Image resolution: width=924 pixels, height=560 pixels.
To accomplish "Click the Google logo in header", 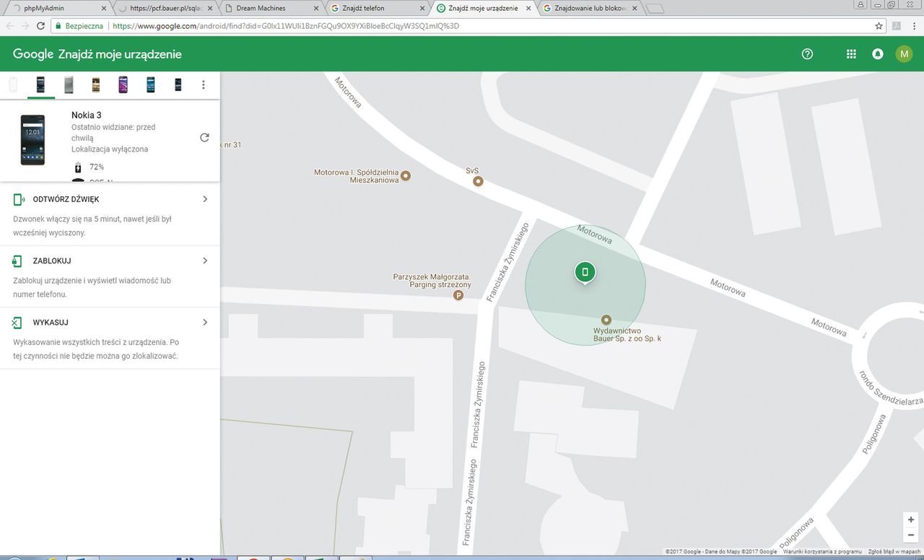I will 33,54.
